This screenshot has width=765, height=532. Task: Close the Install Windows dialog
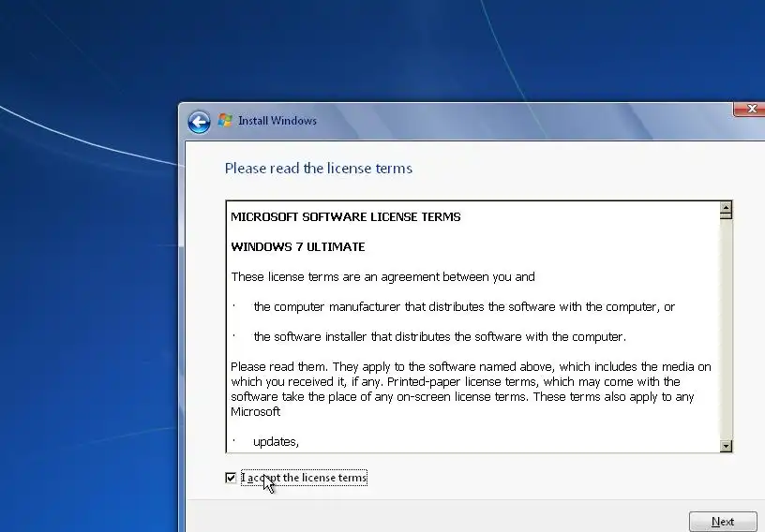click(x=750, y=110)
